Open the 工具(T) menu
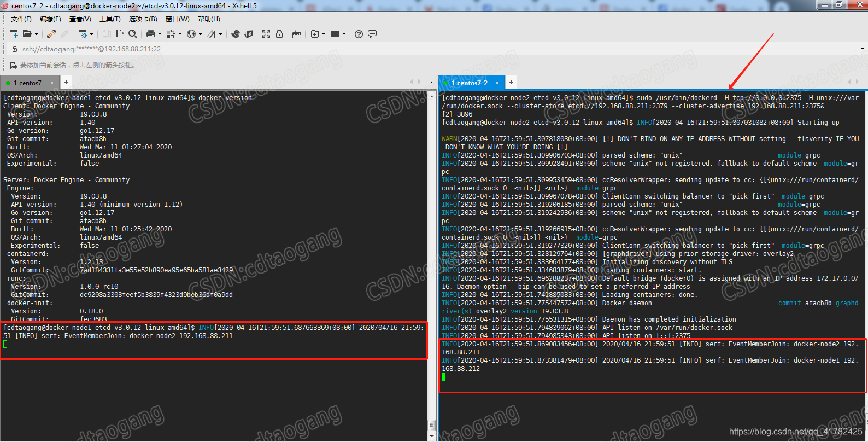Screen dimensions: 868x442 coord(110,19)
